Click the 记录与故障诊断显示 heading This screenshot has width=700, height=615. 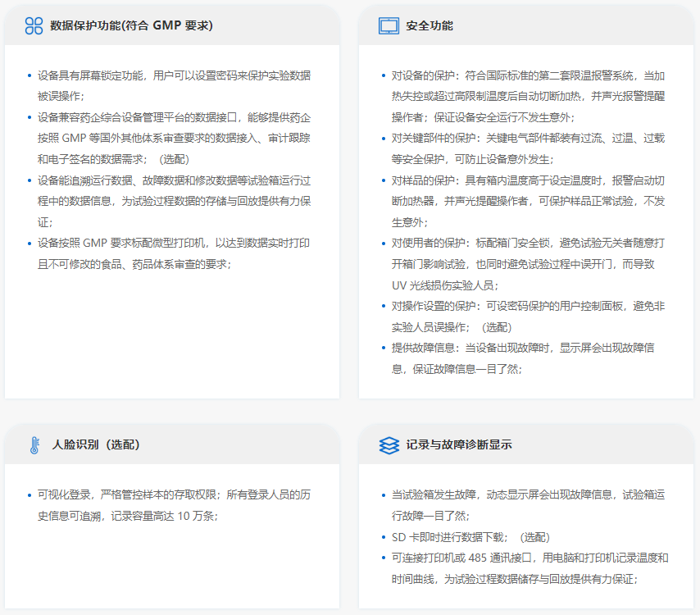pos(459,445)
